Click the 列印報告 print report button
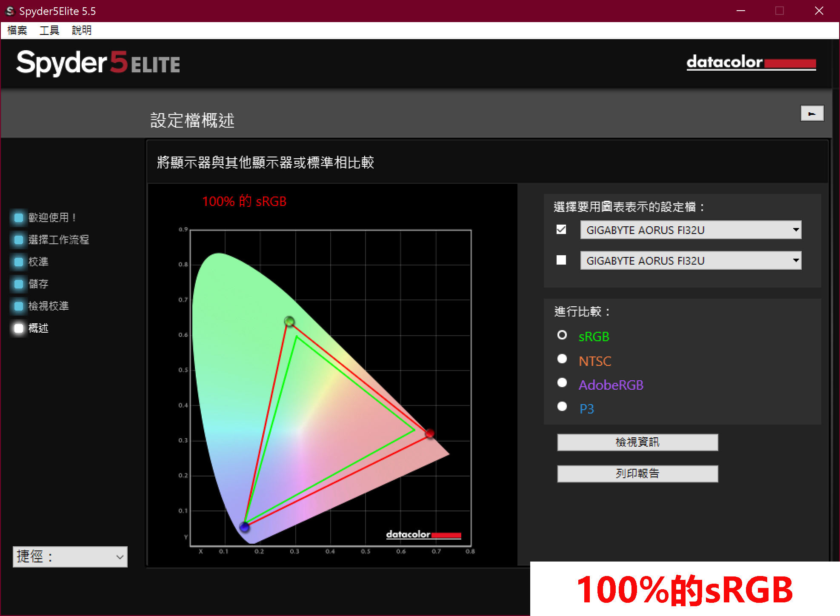The image size is (840, 616). [x=637, y=473]
